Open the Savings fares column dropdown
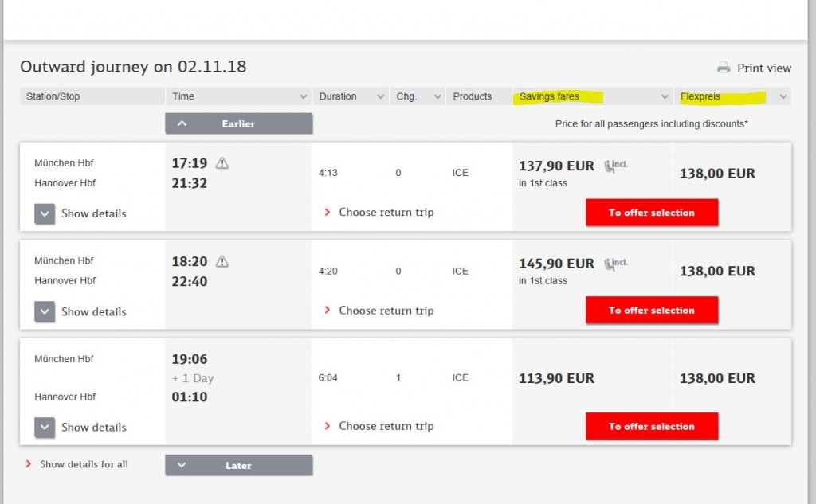 click(x=665, y=97)
